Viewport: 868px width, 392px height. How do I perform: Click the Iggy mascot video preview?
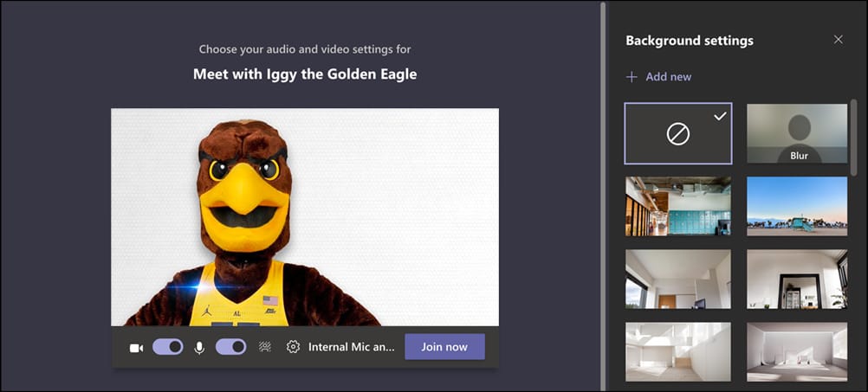pyautogui.click(x=304, y=216)
